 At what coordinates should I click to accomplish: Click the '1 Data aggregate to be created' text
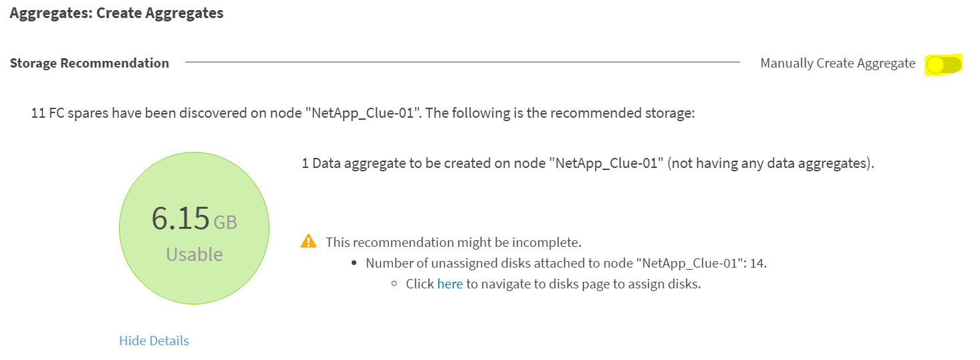tap(588, 163)
